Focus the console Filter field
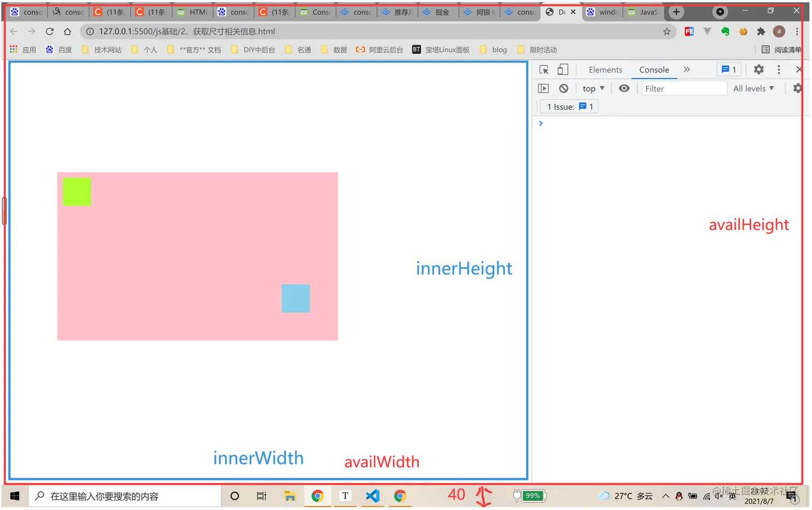The height and width of the screenshot is (510, 812). pos(684,89)
